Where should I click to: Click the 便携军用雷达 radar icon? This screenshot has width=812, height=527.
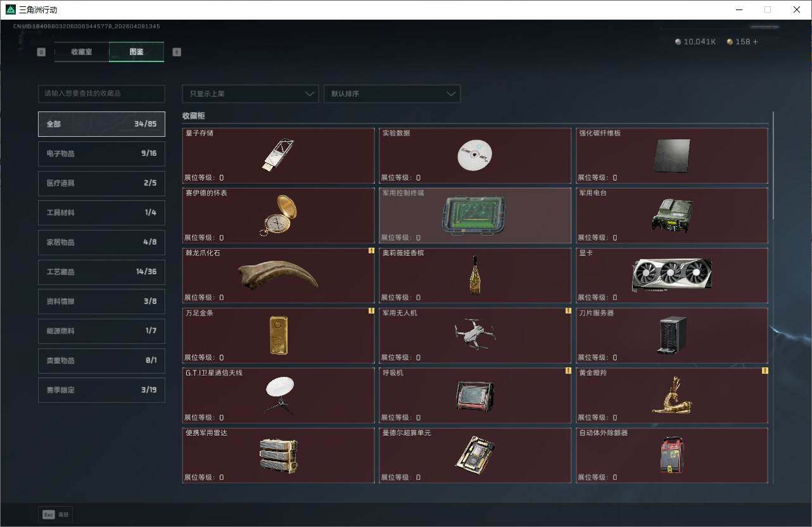pyautogui.click(x=278, y=455)
